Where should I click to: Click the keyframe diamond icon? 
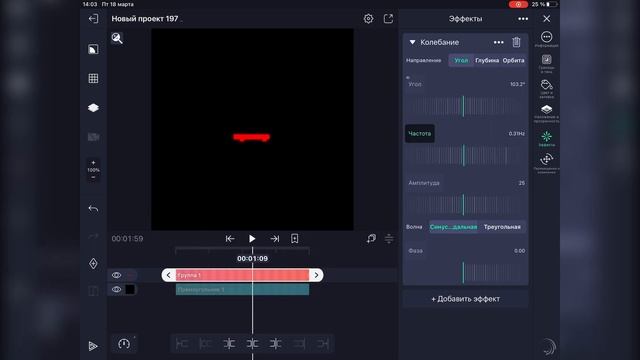coord(93,264)
